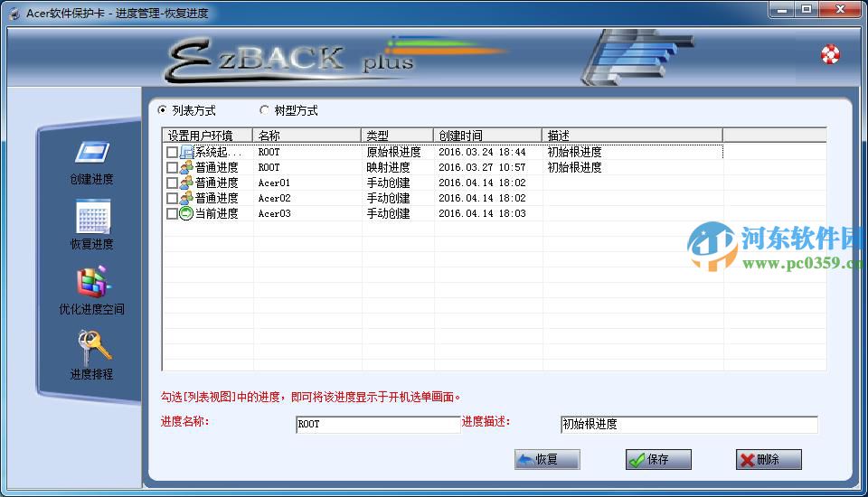The image size is (868, 497).
Task: Click the 系统起... row icon
Action: [x=186, y=152]
